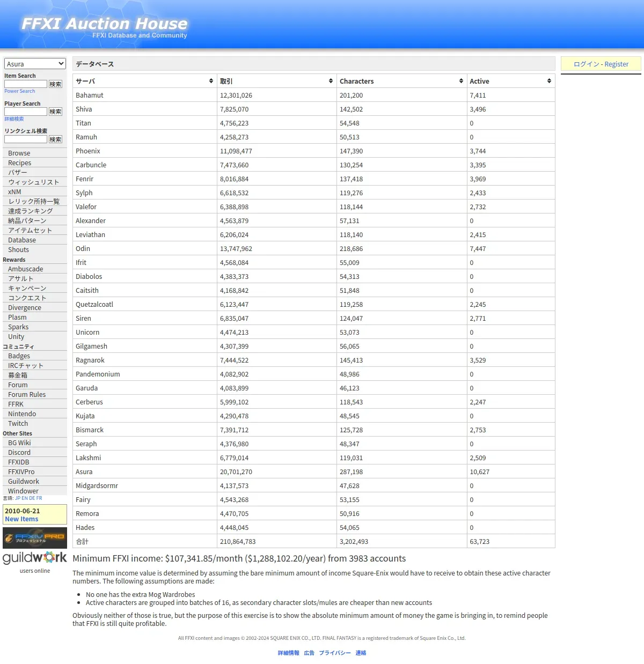Image resolution: width=644 pixels, height=664 pixels.
Task: Open Unity rewards page
Action: coord(35,336)
